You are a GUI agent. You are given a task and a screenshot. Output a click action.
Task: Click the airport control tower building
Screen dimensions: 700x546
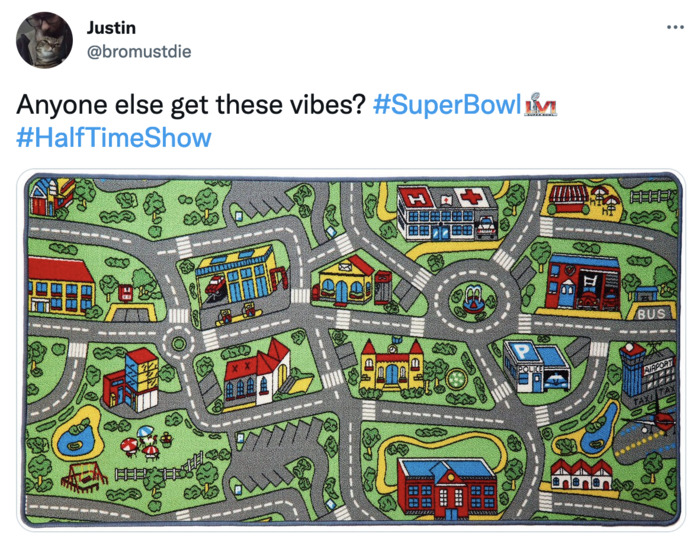click(632, 369)
